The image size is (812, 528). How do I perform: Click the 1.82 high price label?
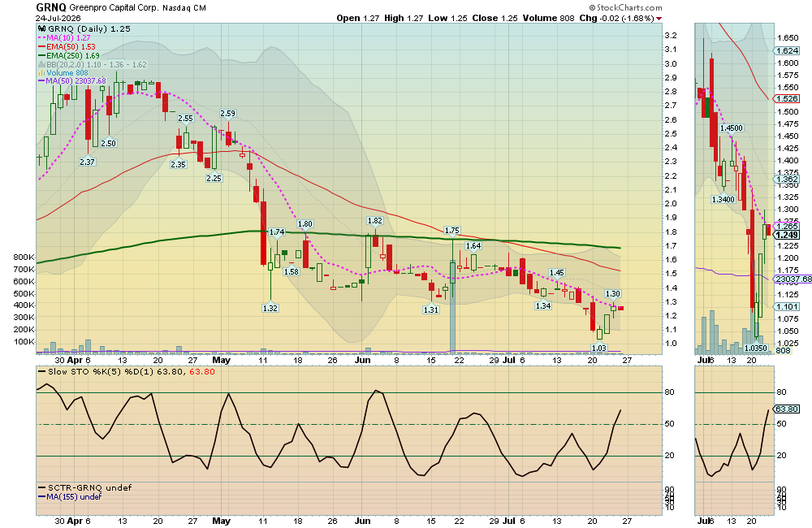click(x=375, y=221)
